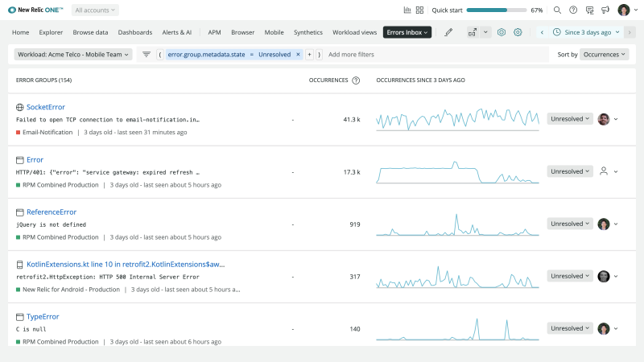Change KotlinExtensions status from Unresolved
The width and height of the screenshot is (644, 362).
[570, 276]
